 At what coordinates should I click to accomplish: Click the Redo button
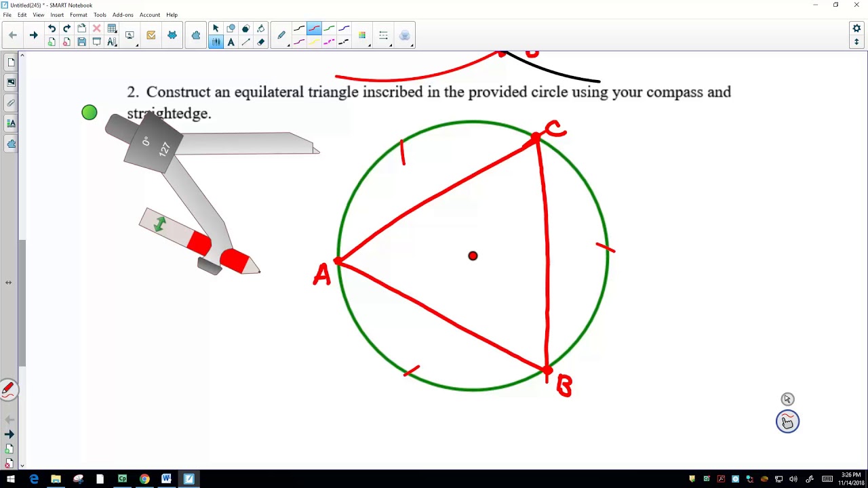pos(66,28)
